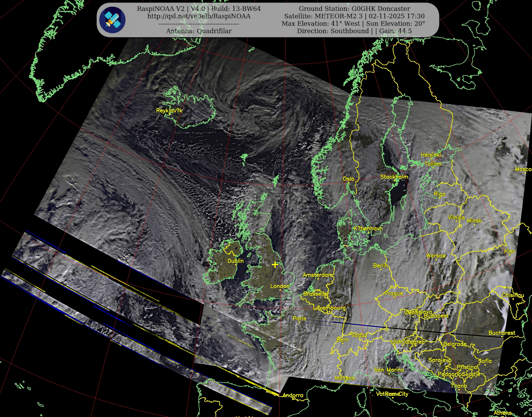Click the London city marker dot

tap(280, 290)
